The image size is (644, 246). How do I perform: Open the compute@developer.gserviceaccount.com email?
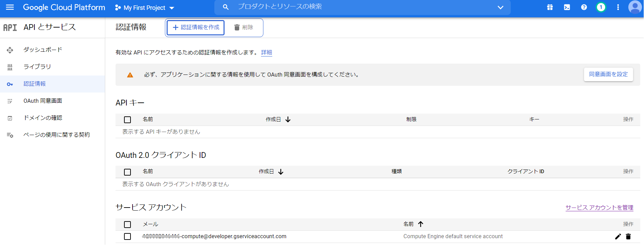(x=214, y=236)
